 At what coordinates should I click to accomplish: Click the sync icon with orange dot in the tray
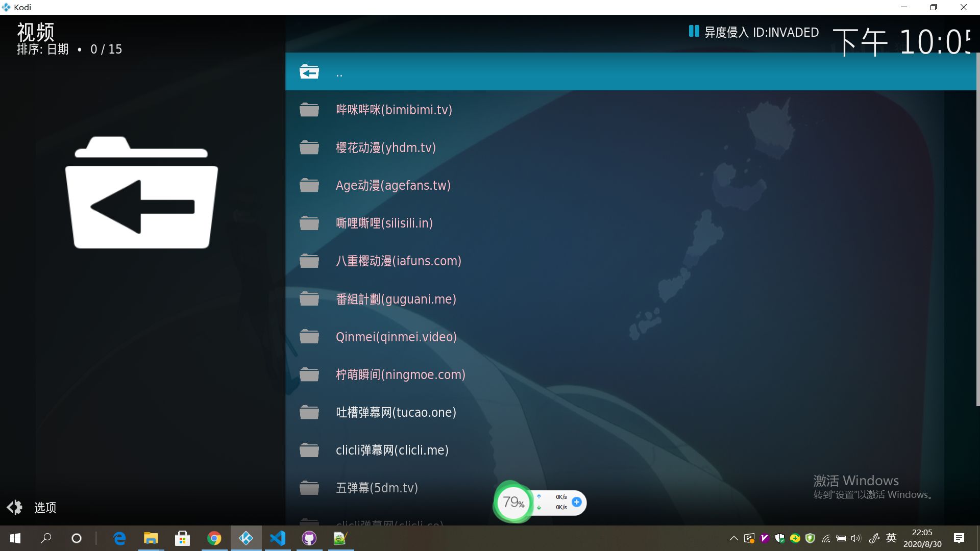point(749,538)
